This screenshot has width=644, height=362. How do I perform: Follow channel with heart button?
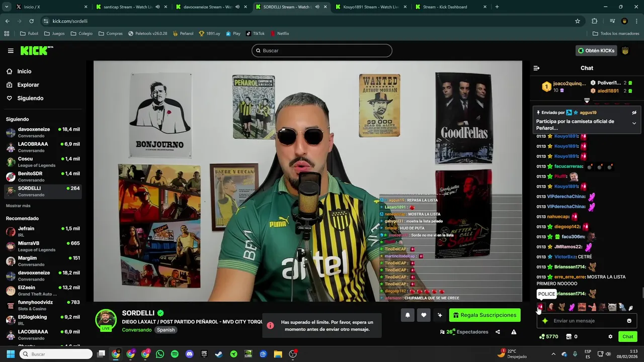coord(424,315)
